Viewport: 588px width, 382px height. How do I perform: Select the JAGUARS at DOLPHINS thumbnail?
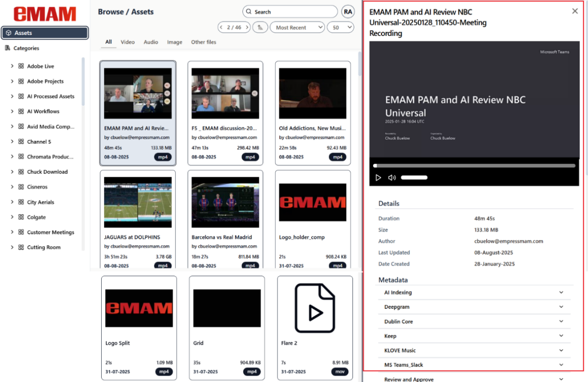click(138, 202)
